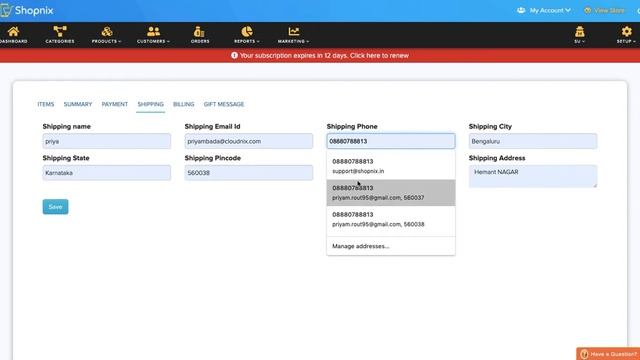Open the Reports pie chart icon
The image size is (640, 360).
(x=247, y=31)
